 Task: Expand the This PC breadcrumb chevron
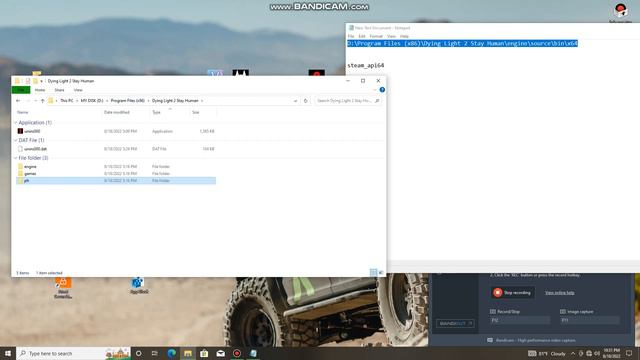[x=77, y=101]
